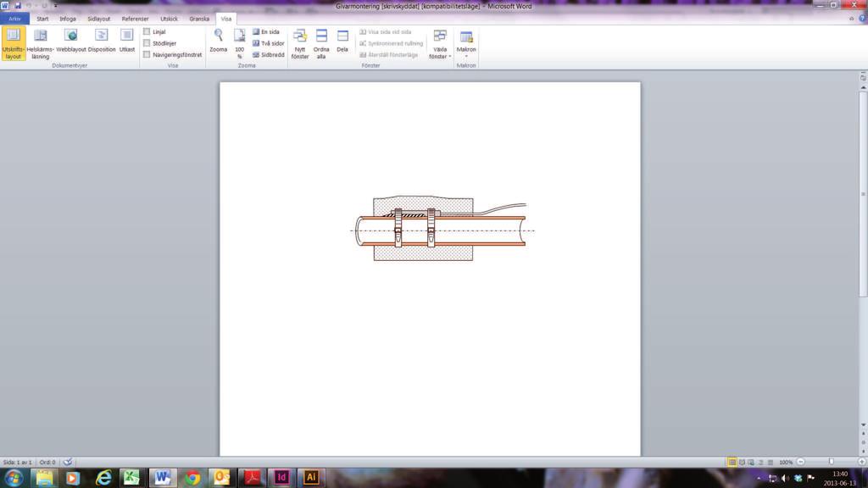Select print layout view in status bar
The height and width of the screenshot is (488, 868).
(732, 462)
